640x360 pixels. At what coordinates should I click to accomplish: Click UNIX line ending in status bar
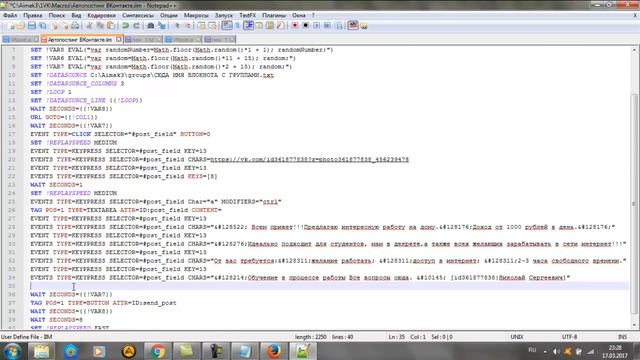point(517,337)
